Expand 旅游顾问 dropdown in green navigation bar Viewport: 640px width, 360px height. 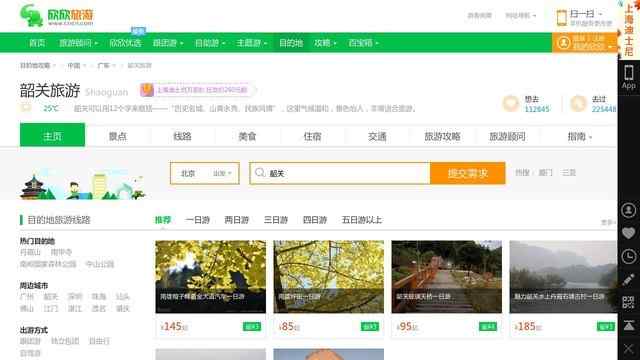[x=79, y=43]
